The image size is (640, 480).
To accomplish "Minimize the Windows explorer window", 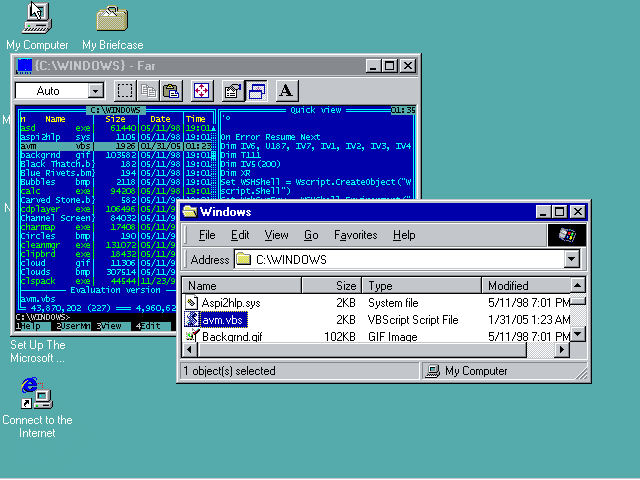I will click(542, 211).
